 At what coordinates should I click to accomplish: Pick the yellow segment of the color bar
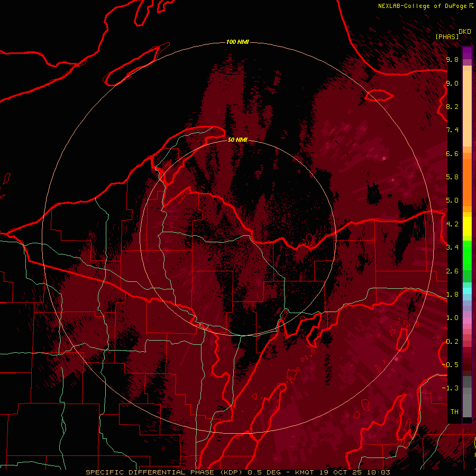[467, 226]
